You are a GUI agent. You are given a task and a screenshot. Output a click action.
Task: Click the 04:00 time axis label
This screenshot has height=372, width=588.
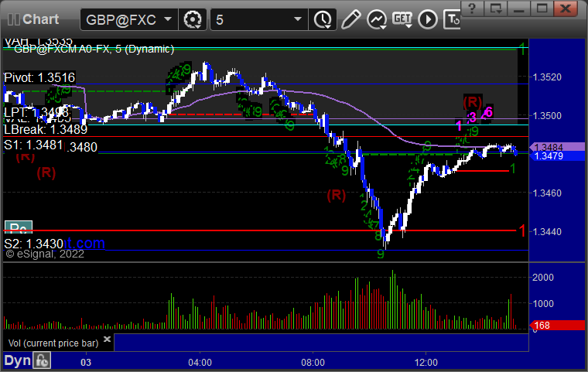click(200, 363)
